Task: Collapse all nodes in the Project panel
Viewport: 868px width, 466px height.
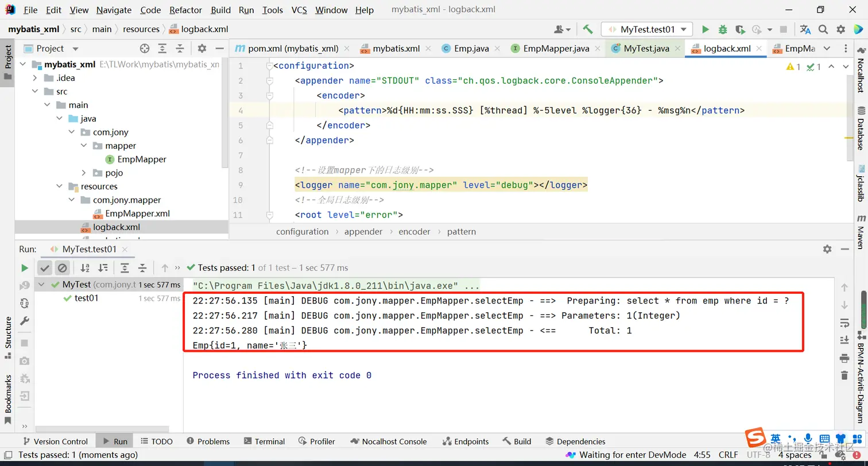Action: tap(180, 49)
